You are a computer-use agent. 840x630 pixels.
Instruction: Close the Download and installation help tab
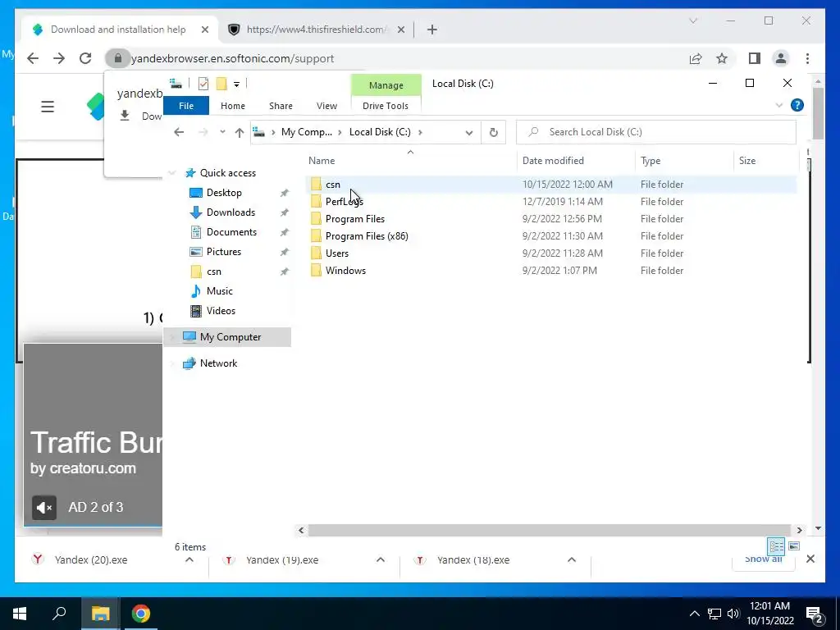coord(204,30)
